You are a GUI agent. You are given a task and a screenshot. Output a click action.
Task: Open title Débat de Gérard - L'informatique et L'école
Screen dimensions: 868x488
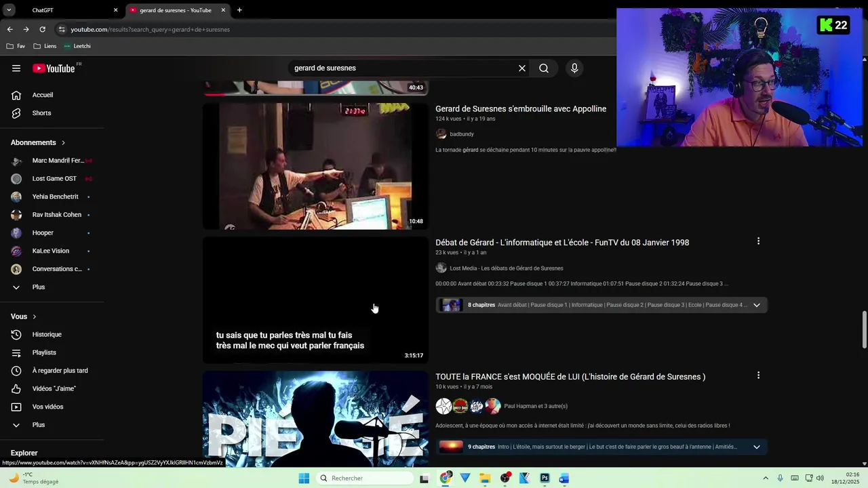(562, 243)
